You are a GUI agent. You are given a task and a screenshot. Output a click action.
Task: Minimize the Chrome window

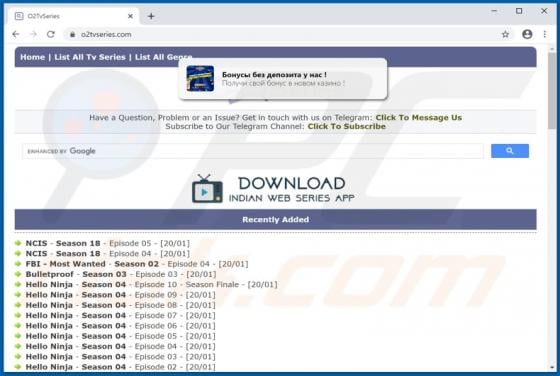click(x=494, y=11)
